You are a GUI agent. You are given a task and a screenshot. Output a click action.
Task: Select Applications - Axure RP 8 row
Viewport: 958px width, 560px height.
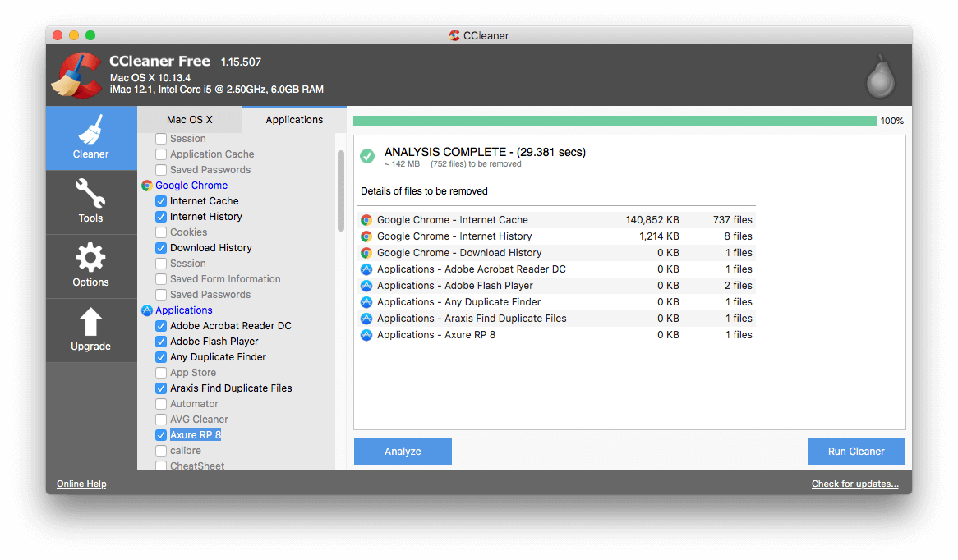click(556, 335)
